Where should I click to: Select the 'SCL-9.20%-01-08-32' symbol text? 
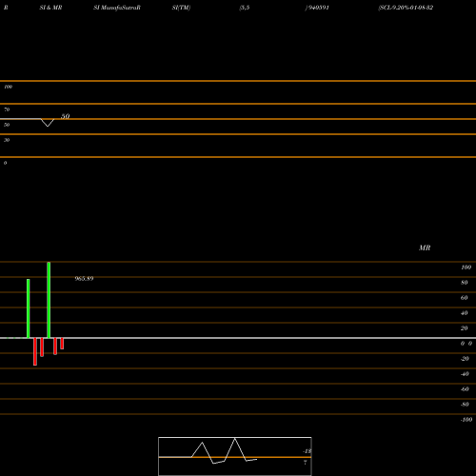pyautogui.click(x=407, y=8)
